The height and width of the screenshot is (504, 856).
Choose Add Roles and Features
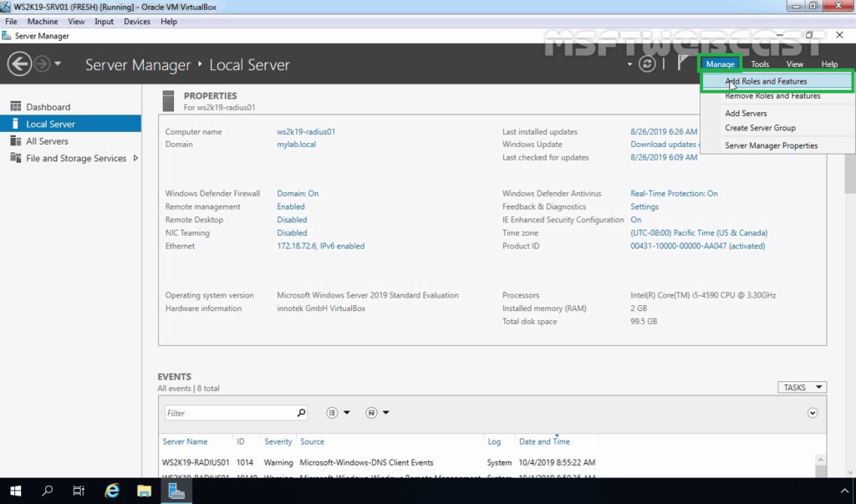777,81
